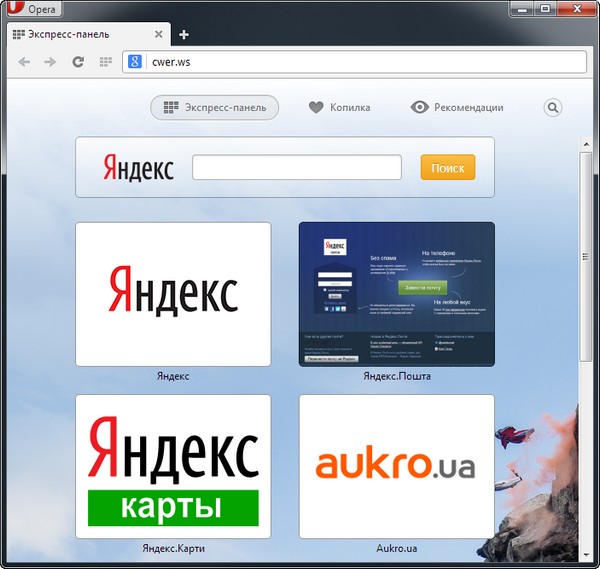Click the Яндекс search input field

(296, 168)
